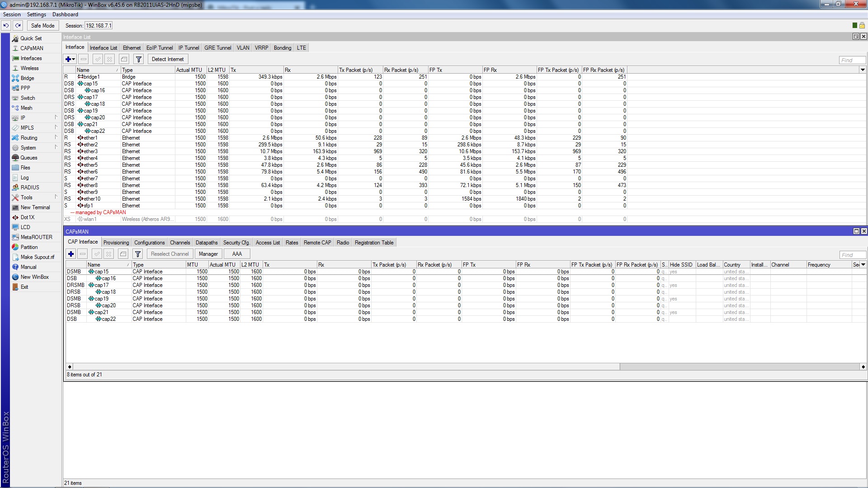The width and height of the screenshot is (868, 488).
Task: Click Comment icon in CAPsMAN toolbar
Action: click(x=123, y=254)
